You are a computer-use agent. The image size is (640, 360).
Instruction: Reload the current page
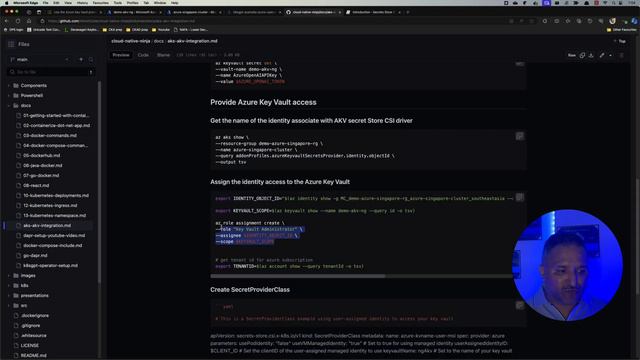tap(18, 21)
